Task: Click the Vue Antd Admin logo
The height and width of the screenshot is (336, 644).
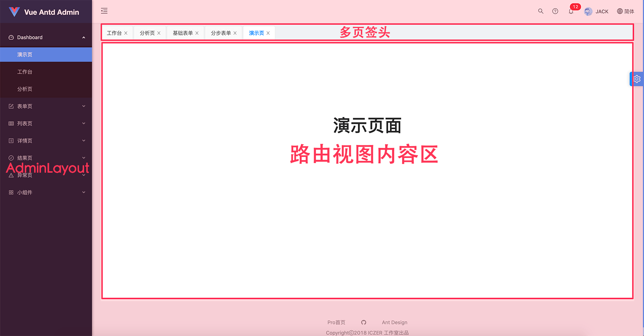Action: click(14, 12)
